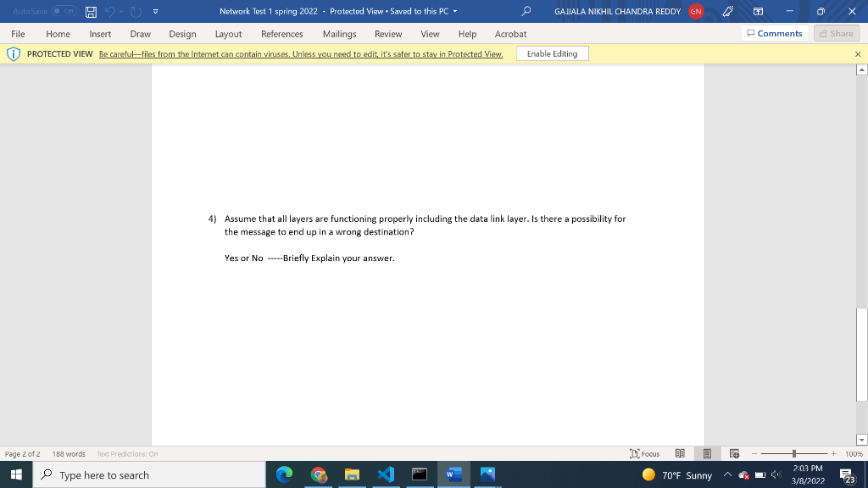Screen dimensions: 868x488
Task: Click the 100% zoom level
Action: (854, 454)
